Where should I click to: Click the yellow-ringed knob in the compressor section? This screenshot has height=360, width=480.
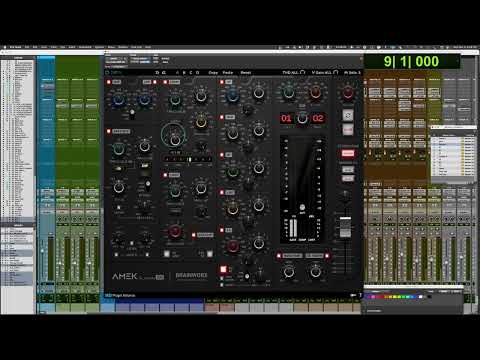201,122
